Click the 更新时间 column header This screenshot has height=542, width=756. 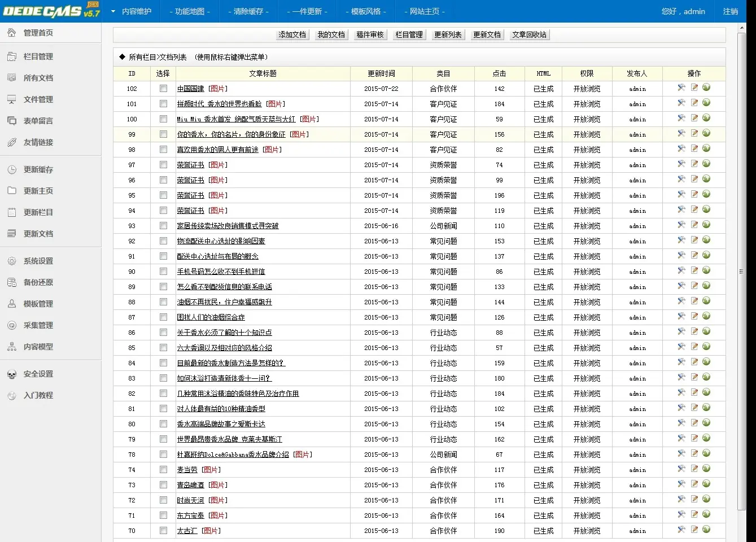[x=381, y=73]
